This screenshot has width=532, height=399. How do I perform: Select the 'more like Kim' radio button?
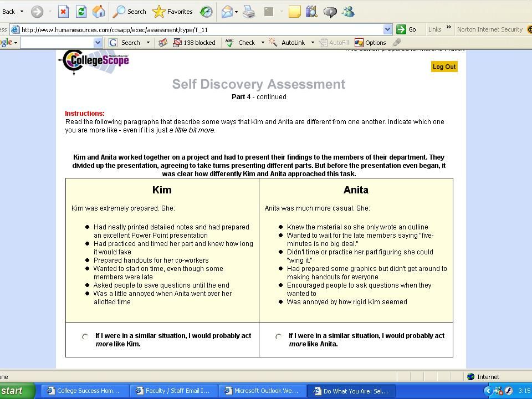coord(85,336)
